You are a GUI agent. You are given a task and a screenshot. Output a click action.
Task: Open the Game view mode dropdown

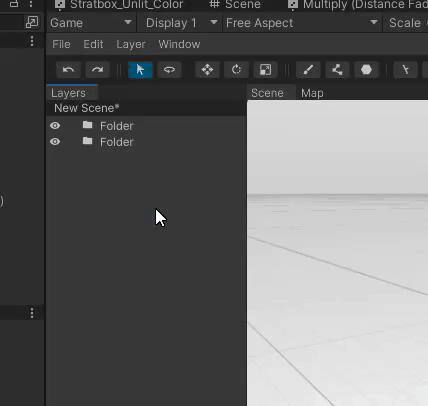[91, 23]
